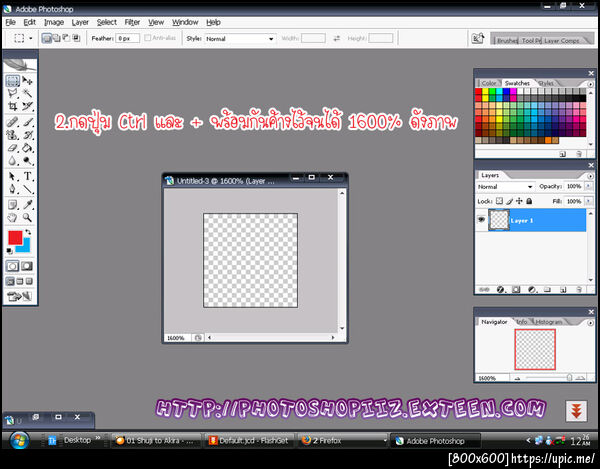Image resolution: width=600 pixels, height=469 pixels.
Task: Select the Zoom tool
Action: 27,218
